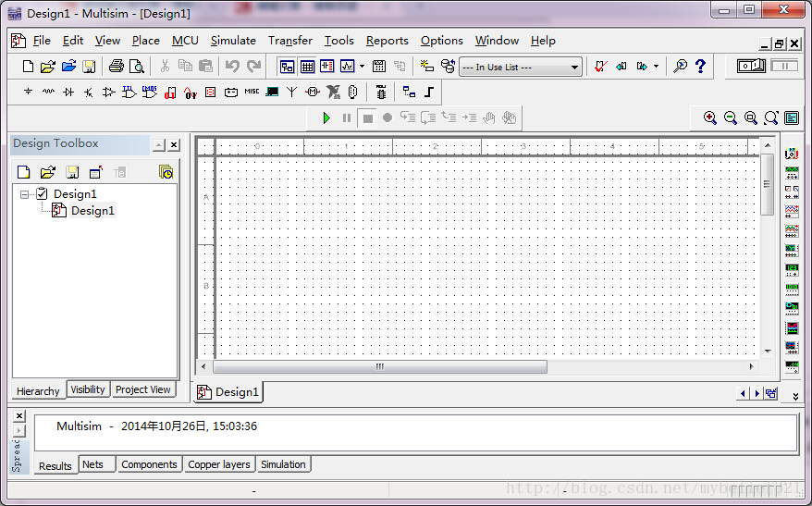The image size is (812, 506).
Task: Click the vertical scrollbar thumb
Action: click(767, 184)
